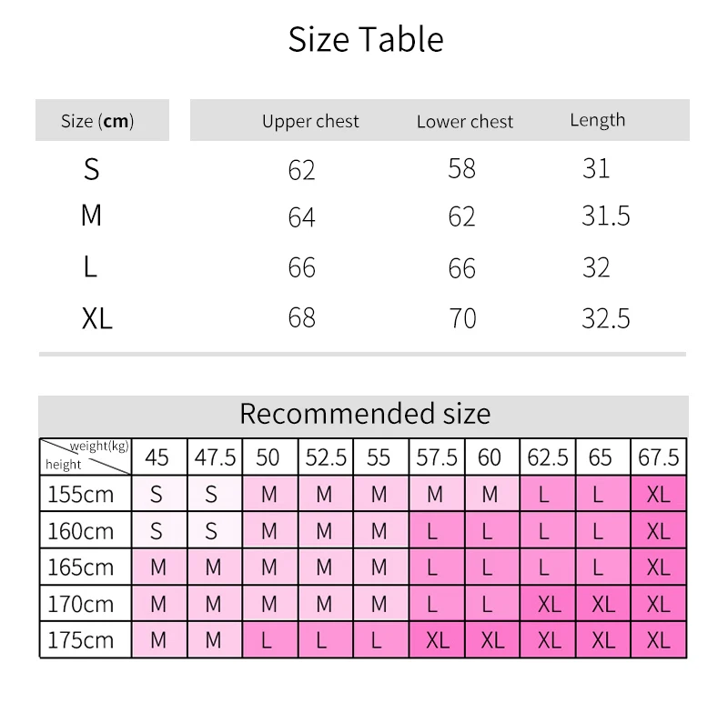The image size is (728, 713).
Task: Select the XL size row label
Action: tap(97, 318)
